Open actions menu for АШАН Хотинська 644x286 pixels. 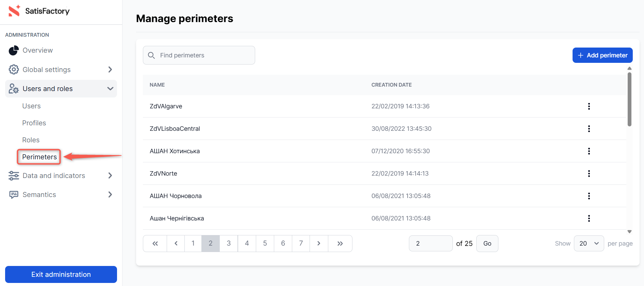(589, 151)
